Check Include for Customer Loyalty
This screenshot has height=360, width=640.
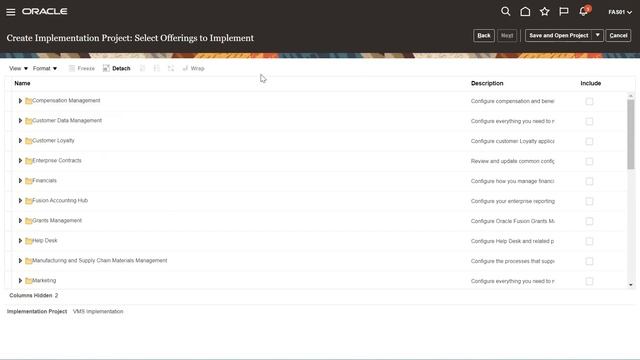[589, 141]
